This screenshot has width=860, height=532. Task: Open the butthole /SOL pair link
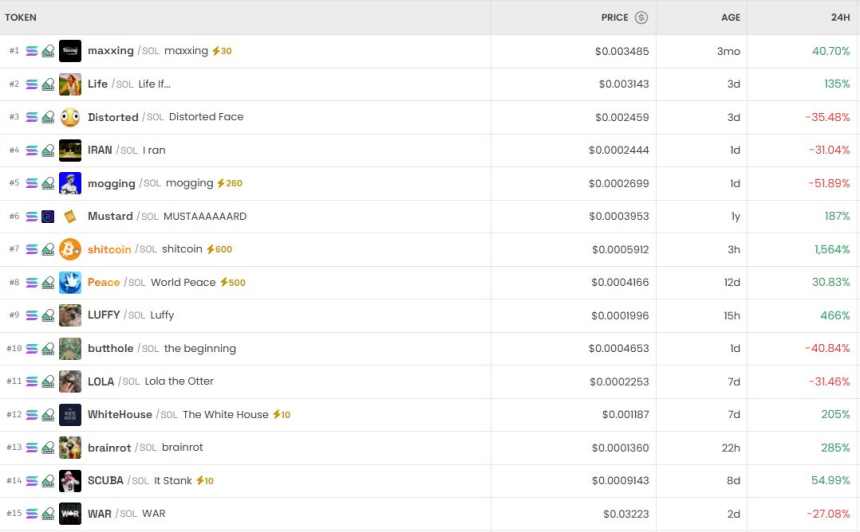click(x=123, y=349)
